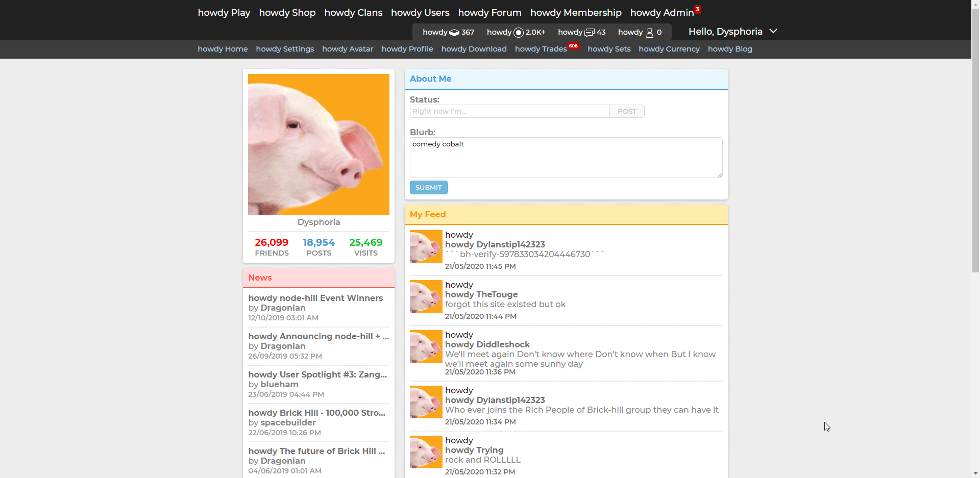Open the howdy Users page
Screen dimensions: 980x478
coord(420,12)
